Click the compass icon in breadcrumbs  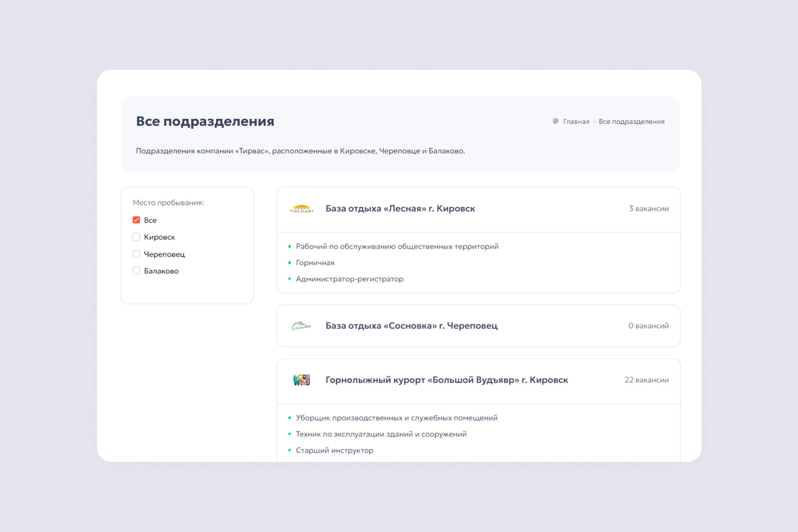point(555,121)
